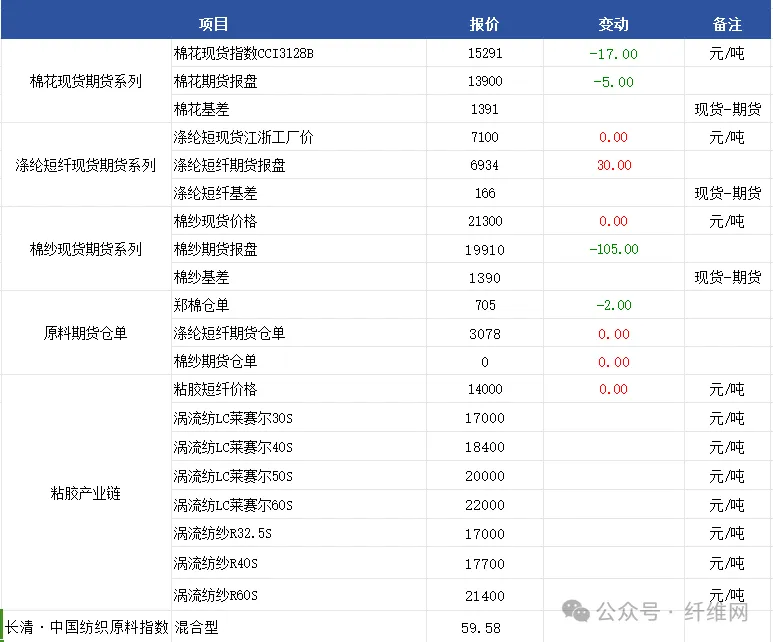773x642 pixels.
Task: Click the 棉花现货指数CCI3128B row label
Action: pyautogui.click(x=244, y=53)
